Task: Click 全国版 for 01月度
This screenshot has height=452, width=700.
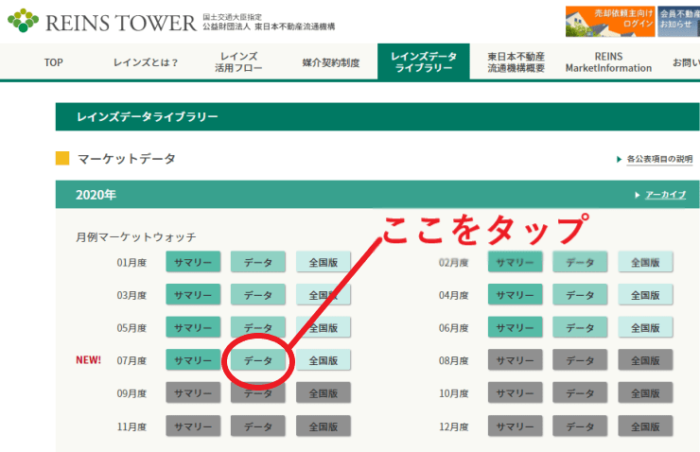Action: coord(323,262)
